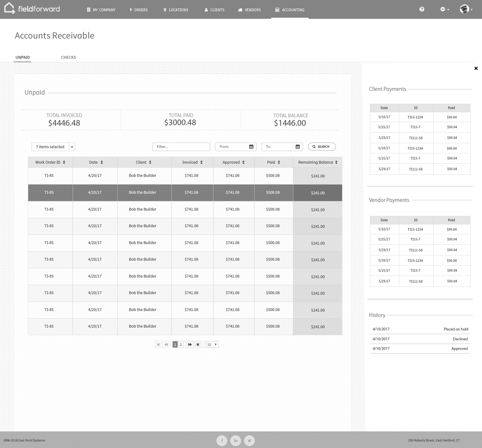Image resolution: width=482 pixels, height=448 pixels.
Task: Go to the next page arrow
Action: pyautogui.click(x=190, y=345)
